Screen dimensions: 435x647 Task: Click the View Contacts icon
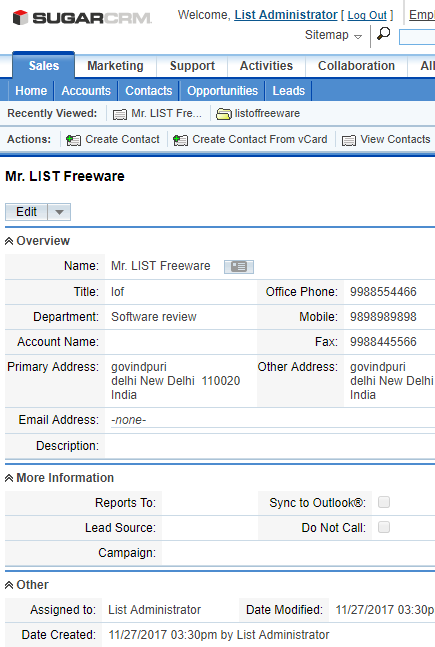(x=349, y=140)
